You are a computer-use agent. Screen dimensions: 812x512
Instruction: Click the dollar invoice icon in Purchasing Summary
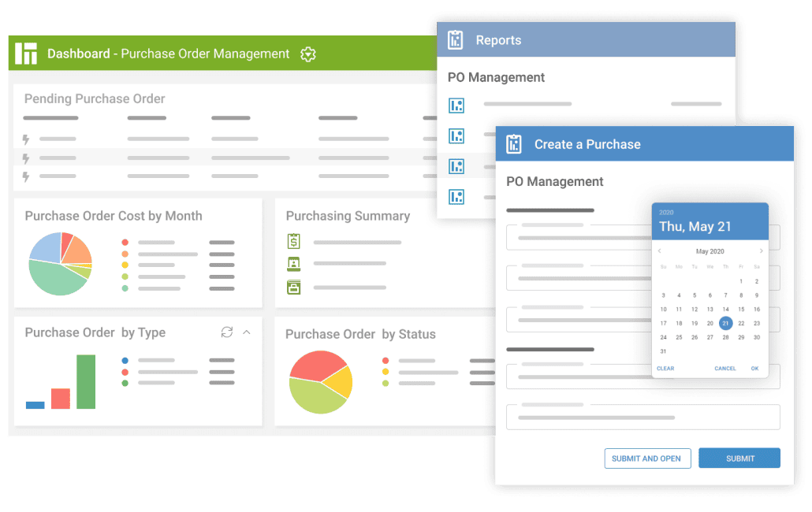click(x=295, y=243)
